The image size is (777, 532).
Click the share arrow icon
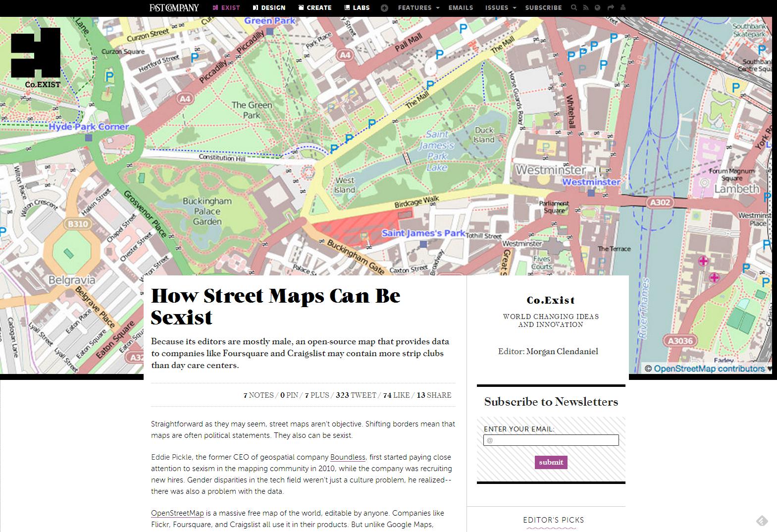pyautogui.click(x=611, y=7)
